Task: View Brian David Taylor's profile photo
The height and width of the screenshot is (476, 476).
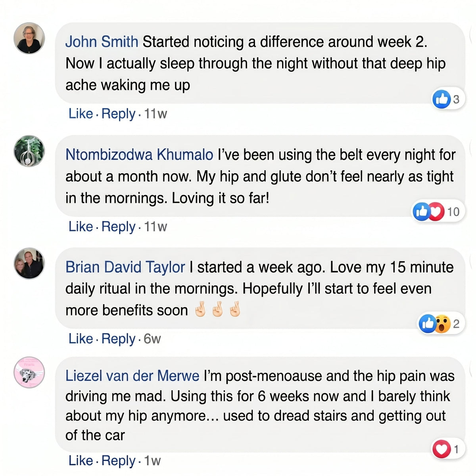Action: tap(29, 263)
